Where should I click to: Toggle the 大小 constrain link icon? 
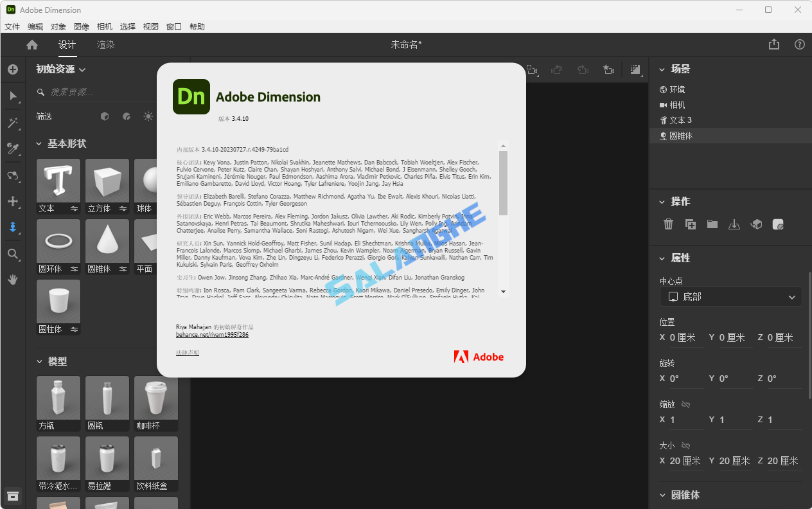685,445
